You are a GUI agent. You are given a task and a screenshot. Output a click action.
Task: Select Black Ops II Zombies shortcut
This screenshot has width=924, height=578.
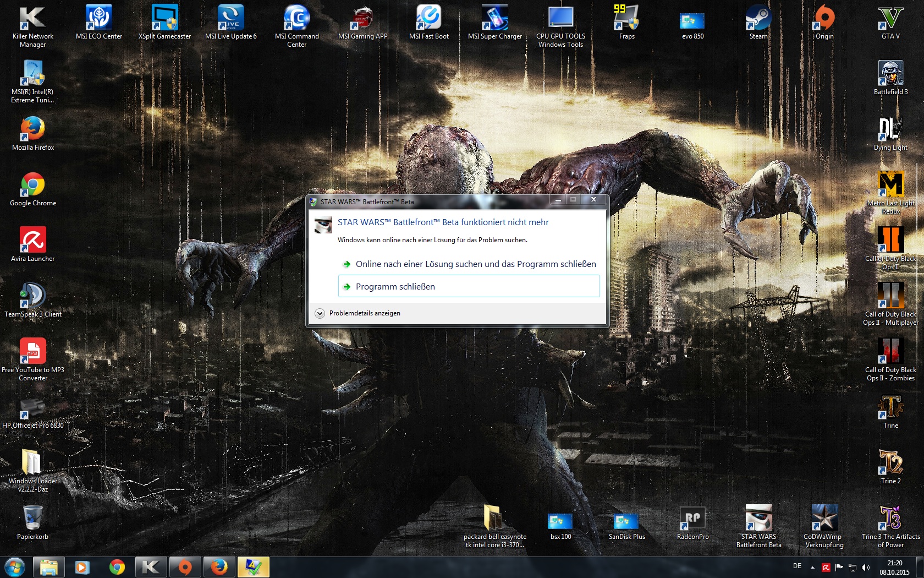point(891,359)
